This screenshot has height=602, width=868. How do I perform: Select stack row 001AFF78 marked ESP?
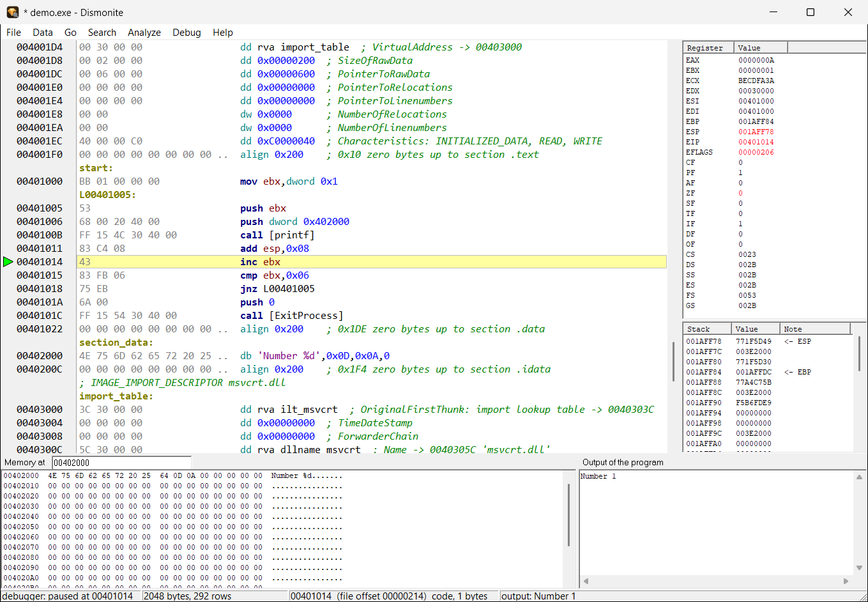[x=768, y=341]
